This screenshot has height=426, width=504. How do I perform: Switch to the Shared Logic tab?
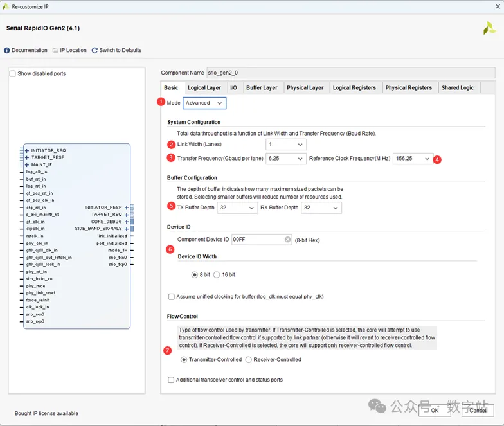[x=458, y=87]
